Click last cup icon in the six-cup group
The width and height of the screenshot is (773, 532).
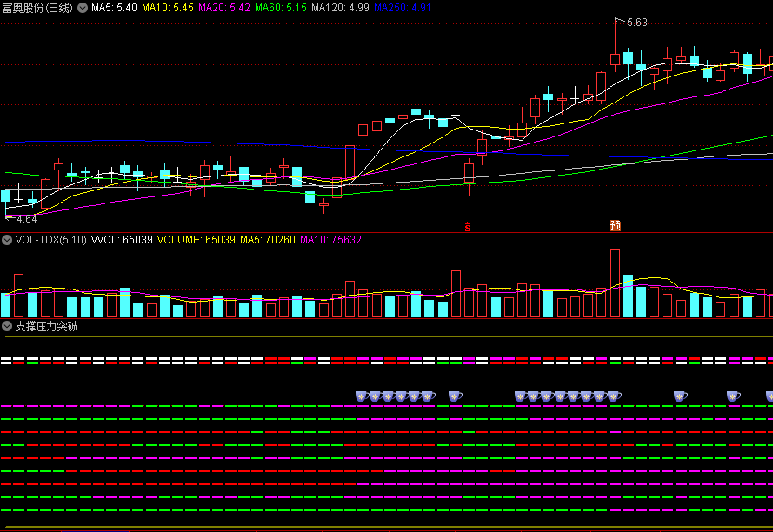(x=429, y=396)
